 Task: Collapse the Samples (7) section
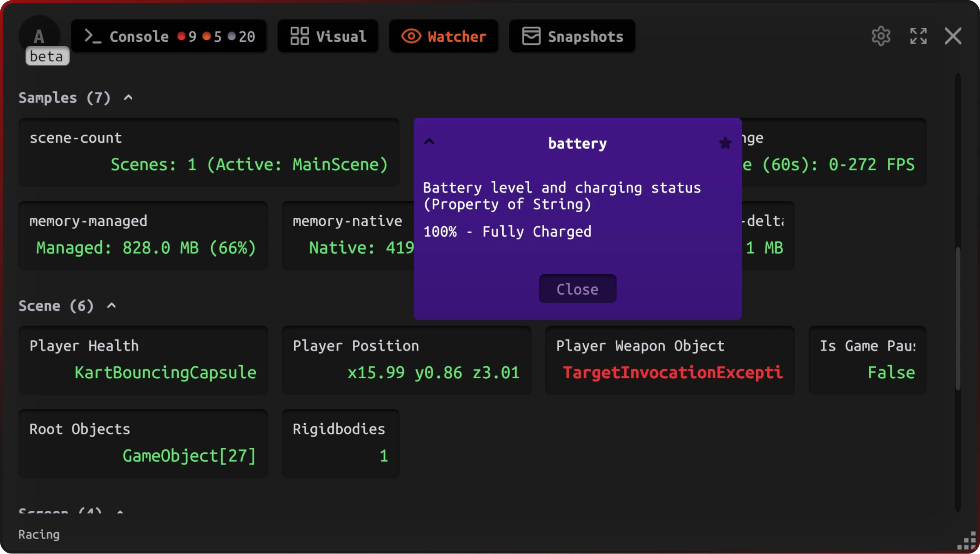click(x=128, y=98)
